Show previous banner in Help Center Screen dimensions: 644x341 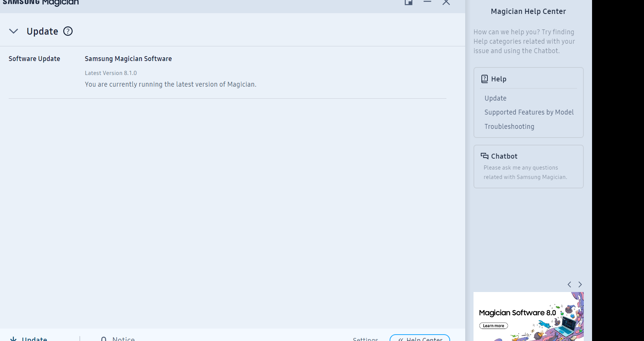[569, 284]
